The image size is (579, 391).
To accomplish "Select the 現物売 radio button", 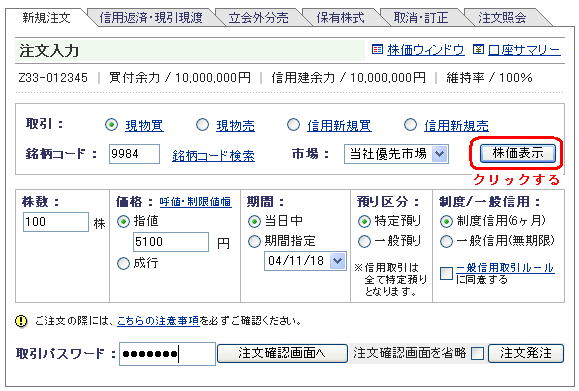I will coord(202,125).
